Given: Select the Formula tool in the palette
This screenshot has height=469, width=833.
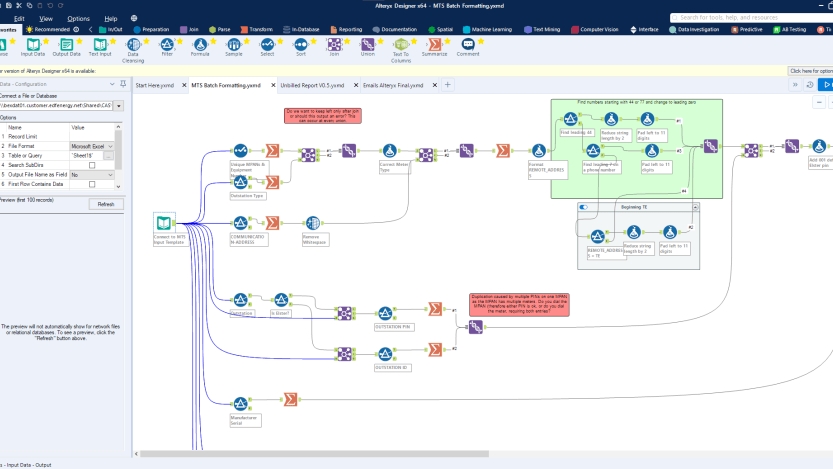Looking at the screenshot, I should click(200, 45).
